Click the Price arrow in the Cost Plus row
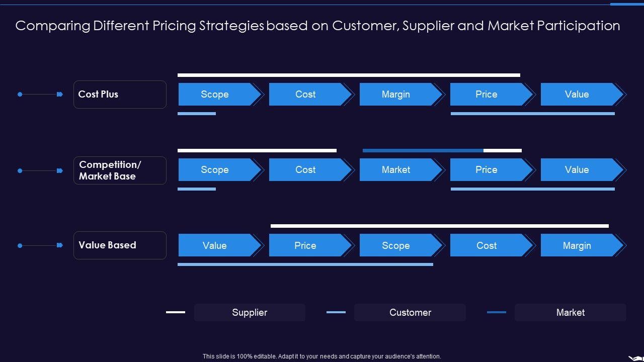The height and width of the screenshot is (362, 644). click(487, 95)
